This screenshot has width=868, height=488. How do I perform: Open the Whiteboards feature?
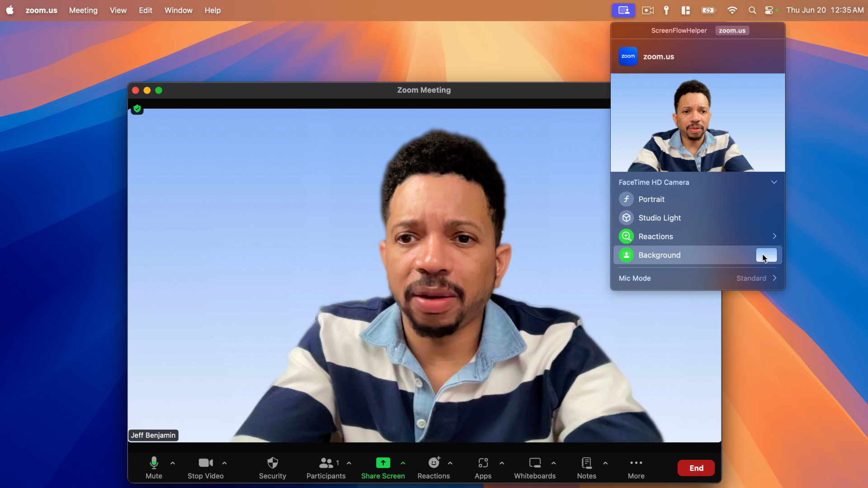coord(535,468)
